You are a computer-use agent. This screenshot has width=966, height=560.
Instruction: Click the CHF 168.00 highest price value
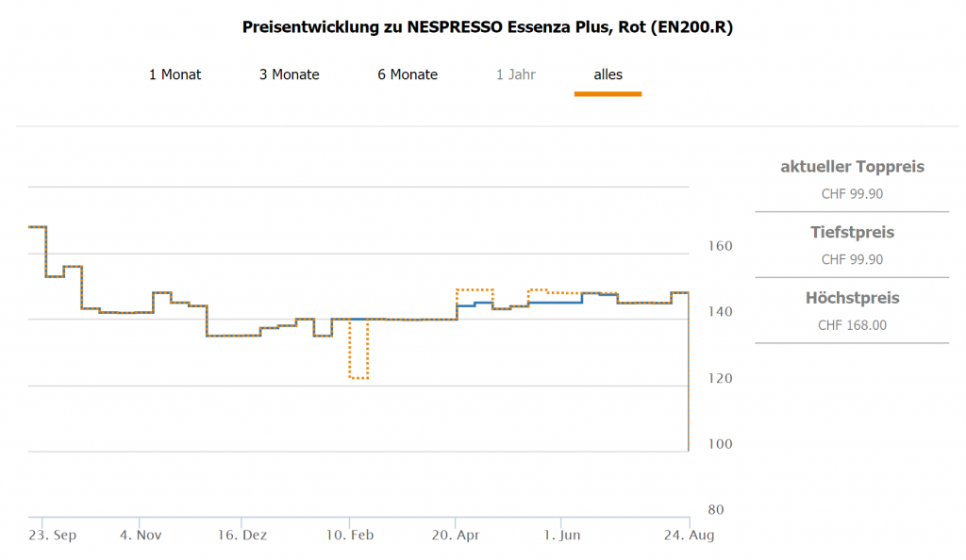(x=852, y=325)
